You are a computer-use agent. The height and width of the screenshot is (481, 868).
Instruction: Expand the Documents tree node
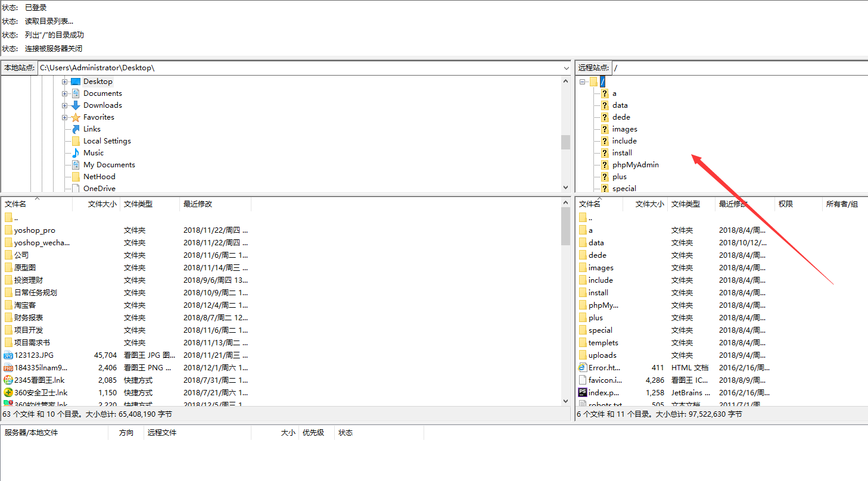65,93
